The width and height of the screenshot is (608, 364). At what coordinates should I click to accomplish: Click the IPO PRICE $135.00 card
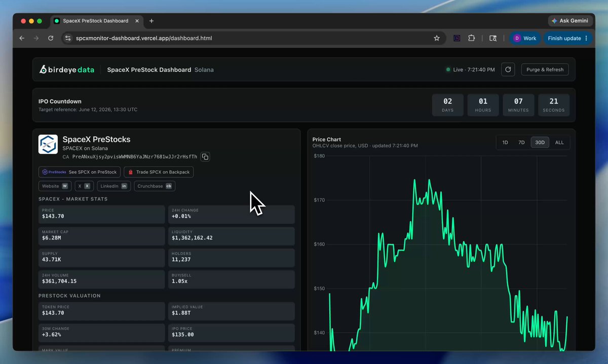click(x=232, y=333)
